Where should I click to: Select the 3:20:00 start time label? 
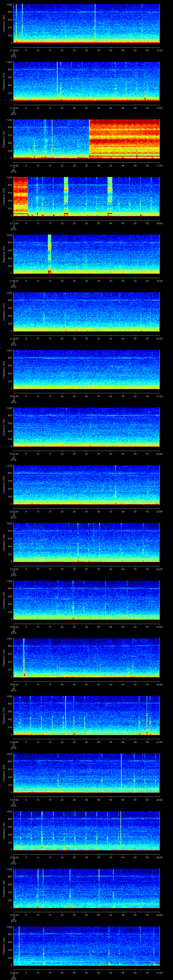[x=14, y=396]
